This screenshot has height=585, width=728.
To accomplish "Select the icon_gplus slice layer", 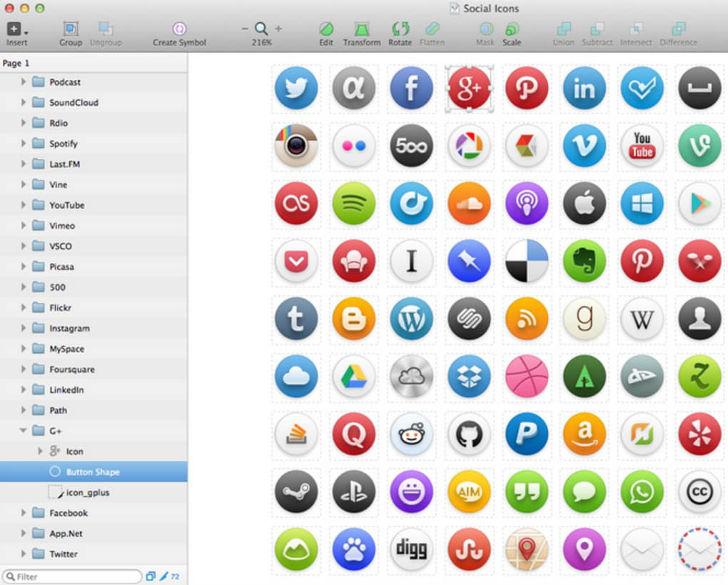I will tap(93, 492).
